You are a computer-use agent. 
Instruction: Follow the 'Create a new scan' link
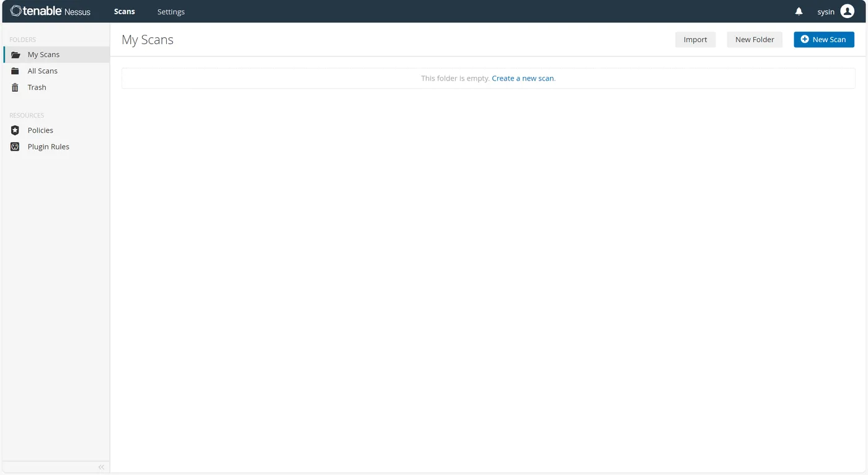coord(523,78)
